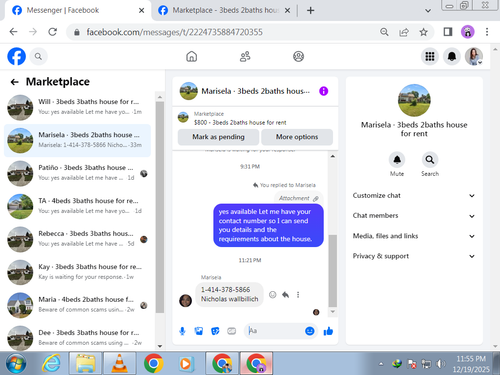Click Marisela chat header title
This screenshot has width=500, height=375.
[x=256, y=91]
